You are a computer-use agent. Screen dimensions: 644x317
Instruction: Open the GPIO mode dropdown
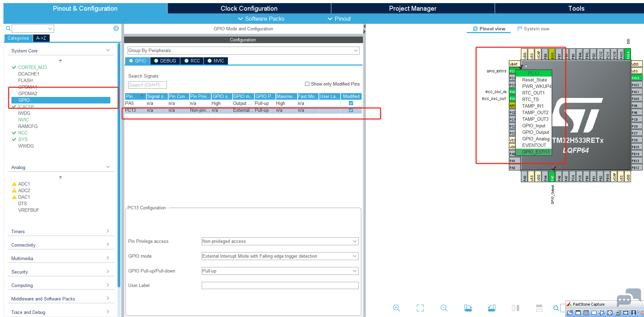[x=280, y=256]
